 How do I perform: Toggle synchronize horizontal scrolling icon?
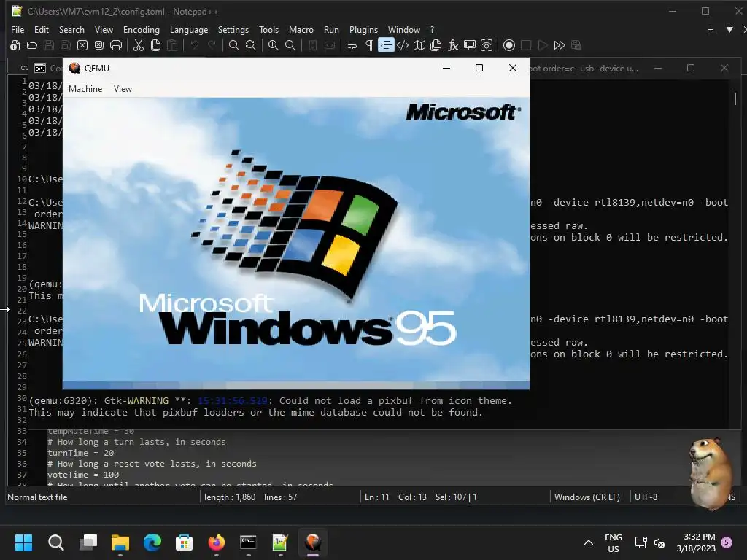329,45
